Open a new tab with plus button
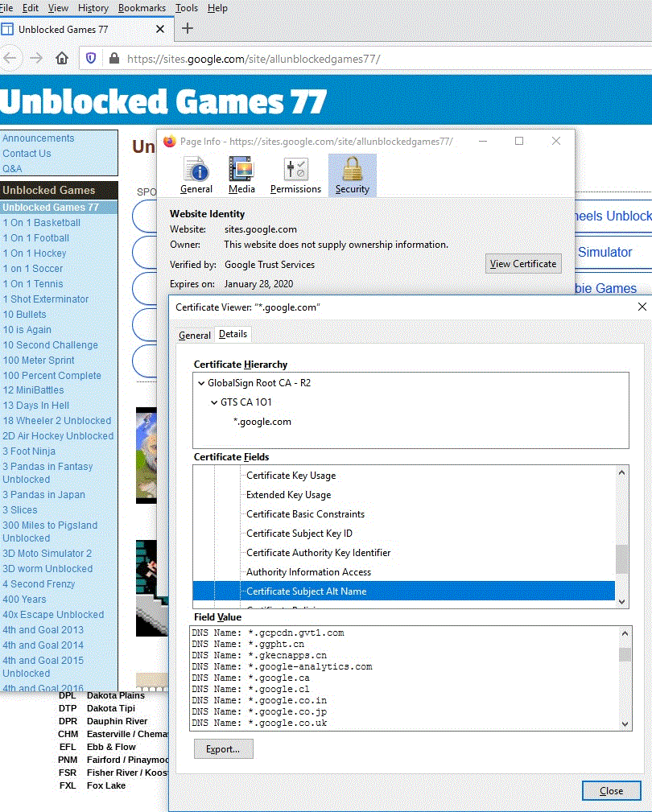 [188, 28]
